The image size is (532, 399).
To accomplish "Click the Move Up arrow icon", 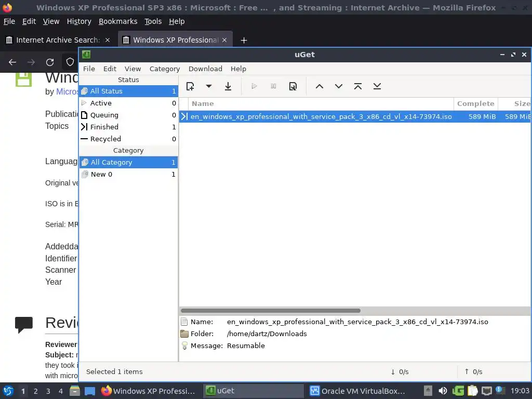I will pyautogui.click(x=320, y=86).
